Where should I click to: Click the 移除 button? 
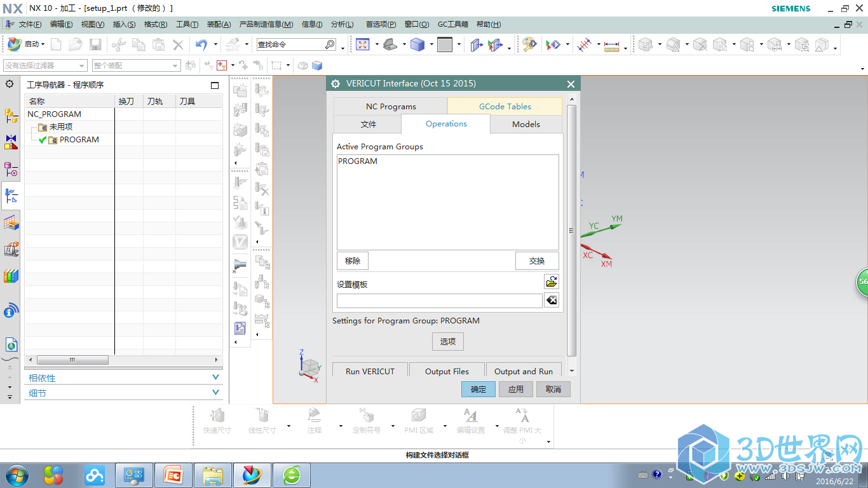pos(353,261)
